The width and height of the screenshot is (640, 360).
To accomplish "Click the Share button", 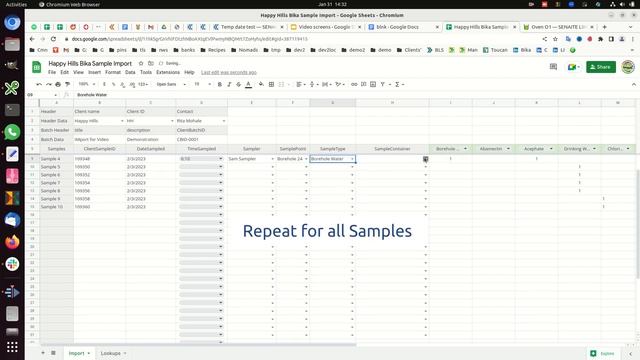I will pyautogui.click(x=601, y=67).
